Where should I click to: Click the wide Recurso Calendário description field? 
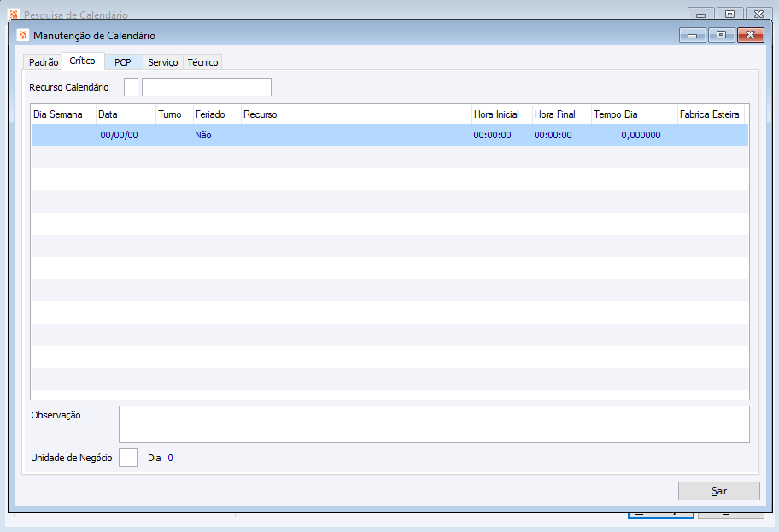pyautogui.click(x=207, y=87)
